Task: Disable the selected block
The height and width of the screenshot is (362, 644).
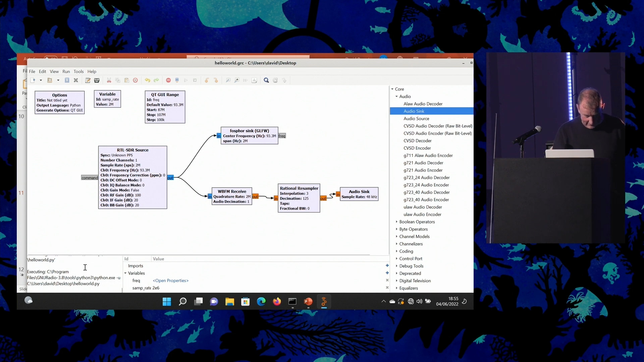Action: pyautogui.click(x=237, y=80)
